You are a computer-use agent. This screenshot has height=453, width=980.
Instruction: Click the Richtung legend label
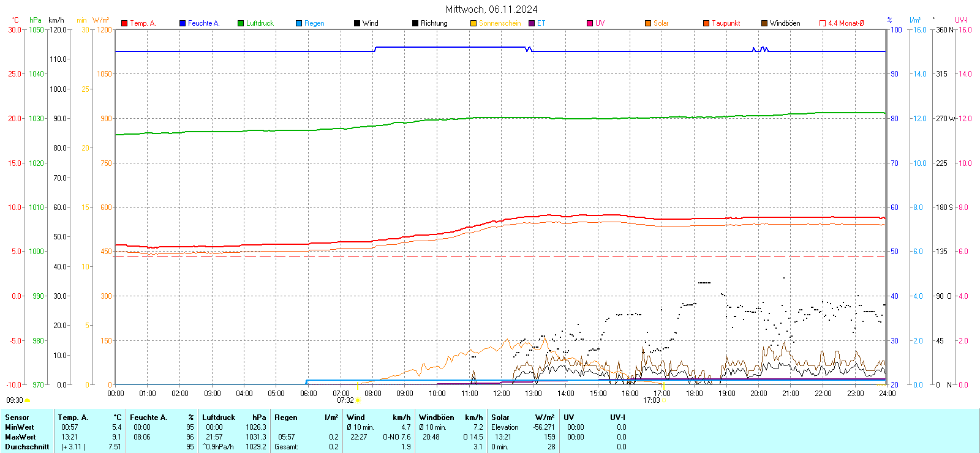(x=434, y=23)
